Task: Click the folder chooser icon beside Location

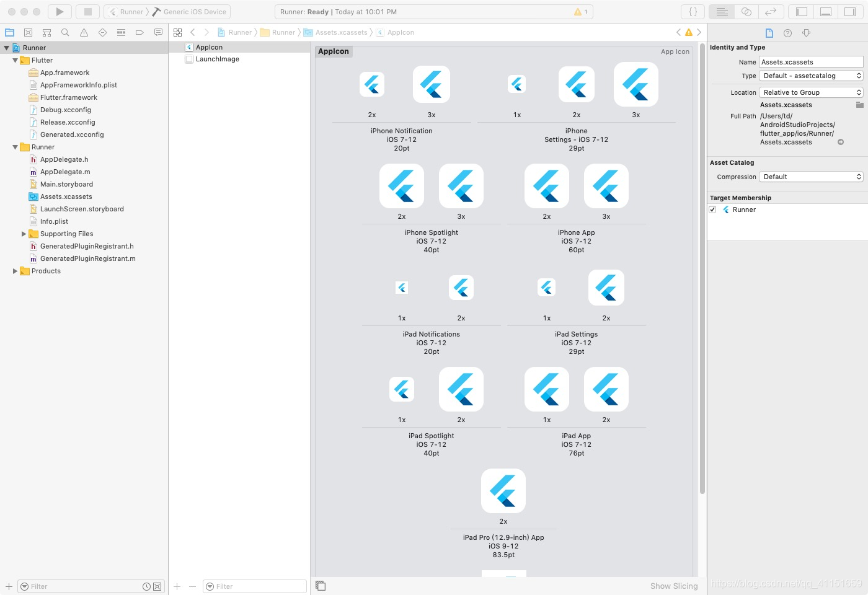Action: [x=859, y=105]
